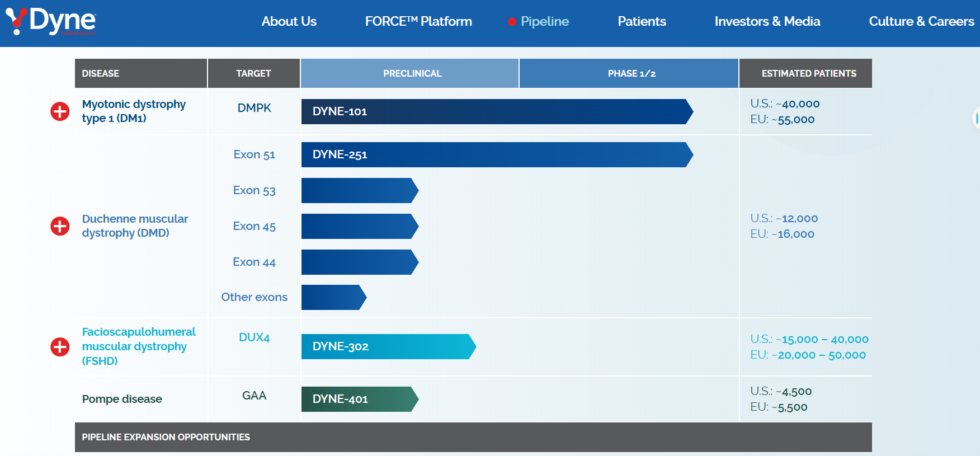Click the Exon 53 progress bar

(360, 190)
